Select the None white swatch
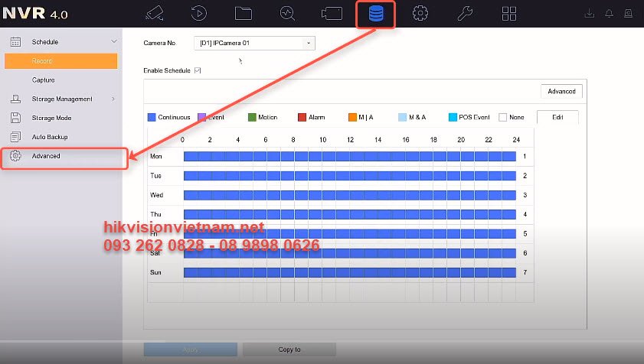The width and height of the screenshot is (644, 364). (502, 117)
